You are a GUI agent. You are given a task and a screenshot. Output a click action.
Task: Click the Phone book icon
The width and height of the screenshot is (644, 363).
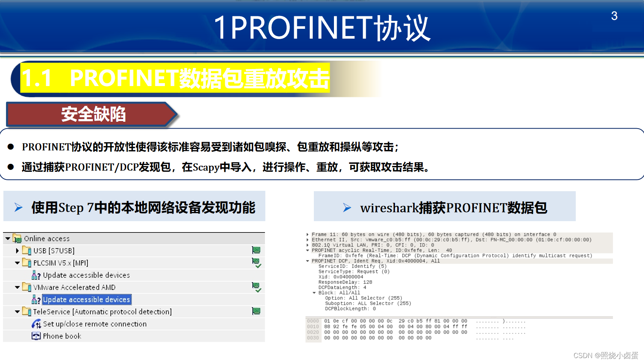(x=36, y=336)
